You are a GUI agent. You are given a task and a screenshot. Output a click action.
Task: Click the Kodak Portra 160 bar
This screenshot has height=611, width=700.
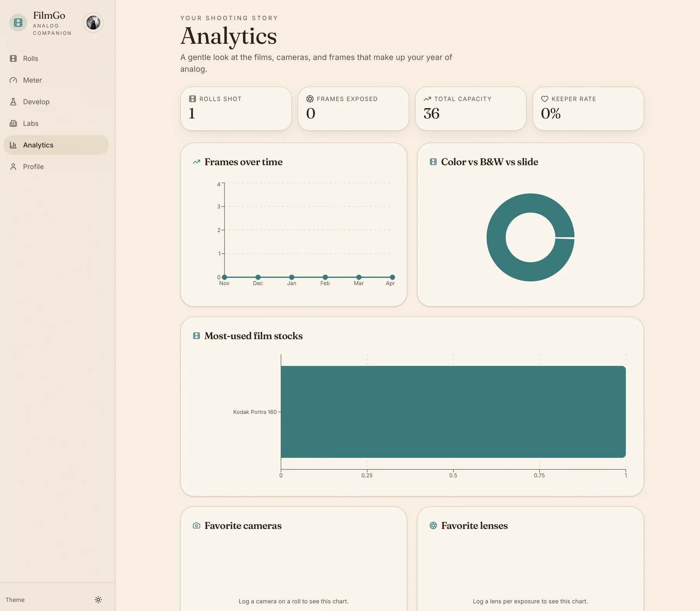(453, 412)
